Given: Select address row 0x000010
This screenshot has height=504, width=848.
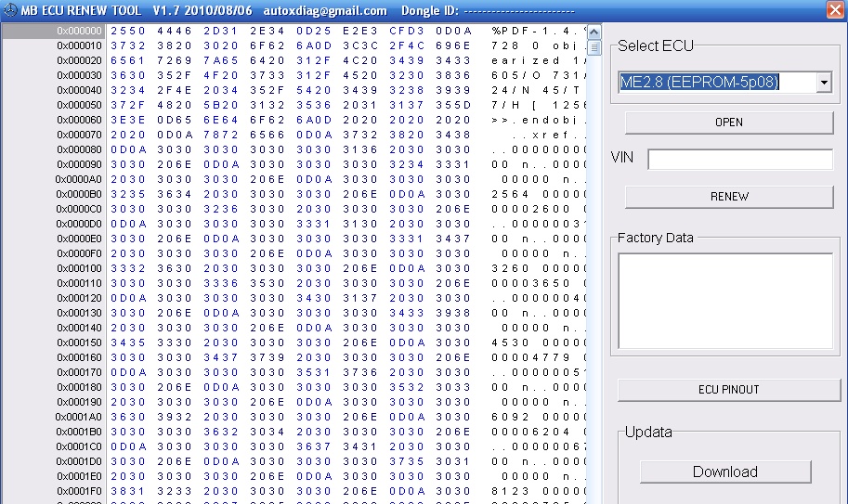Looking at the screenshot, I should [x=79, y=45].
